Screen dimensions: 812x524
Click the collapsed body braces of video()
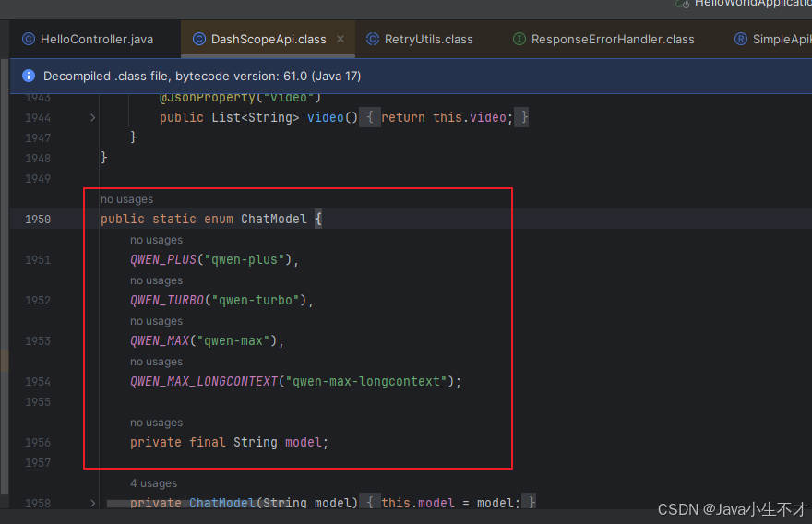[x=370, y=117]
